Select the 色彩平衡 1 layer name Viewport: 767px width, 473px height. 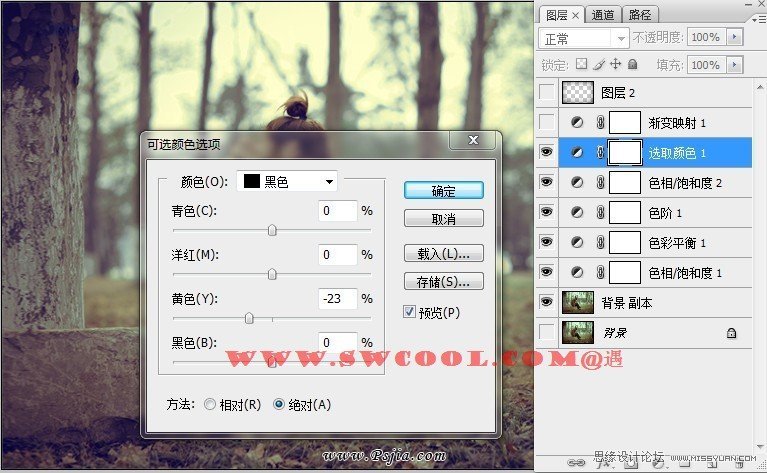click(x=677, y=243)
